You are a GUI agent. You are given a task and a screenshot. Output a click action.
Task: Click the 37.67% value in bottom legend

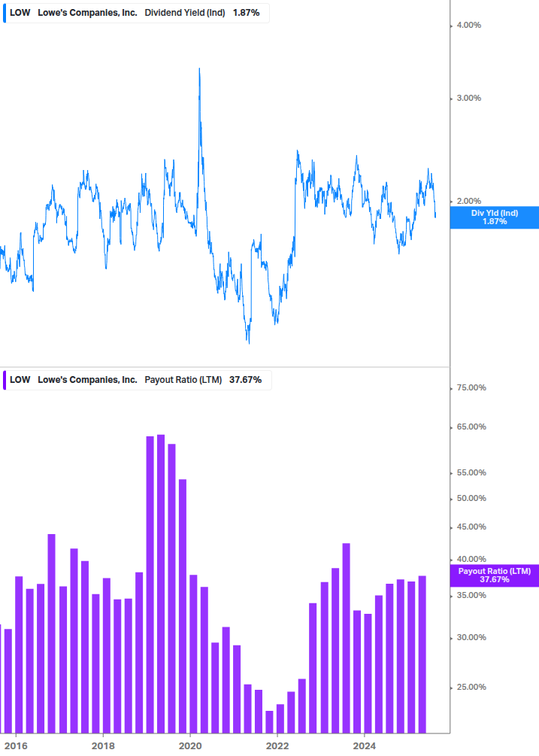click(245, 380)
